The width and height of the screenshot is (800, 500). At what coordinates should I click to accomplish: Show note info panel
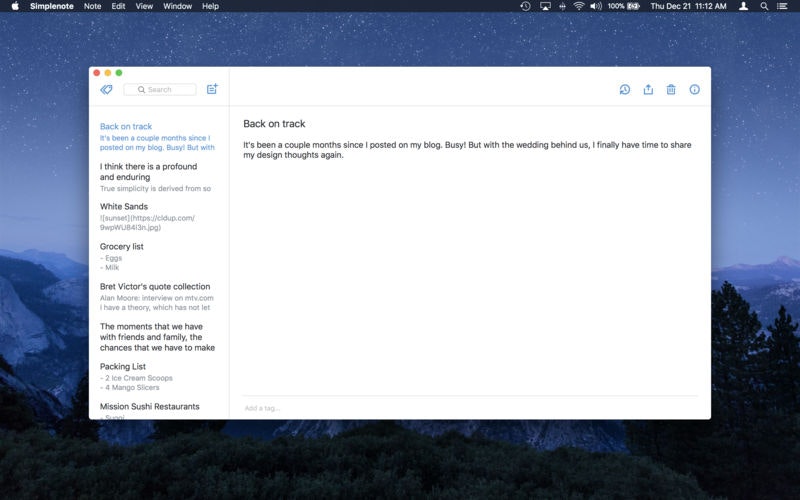694,90
